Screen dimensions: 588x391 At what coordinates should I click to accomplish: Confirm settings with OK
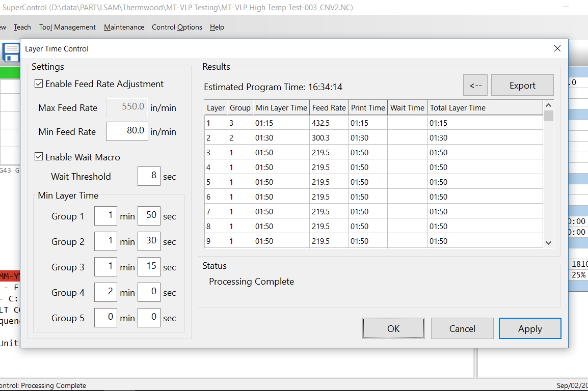393,328
